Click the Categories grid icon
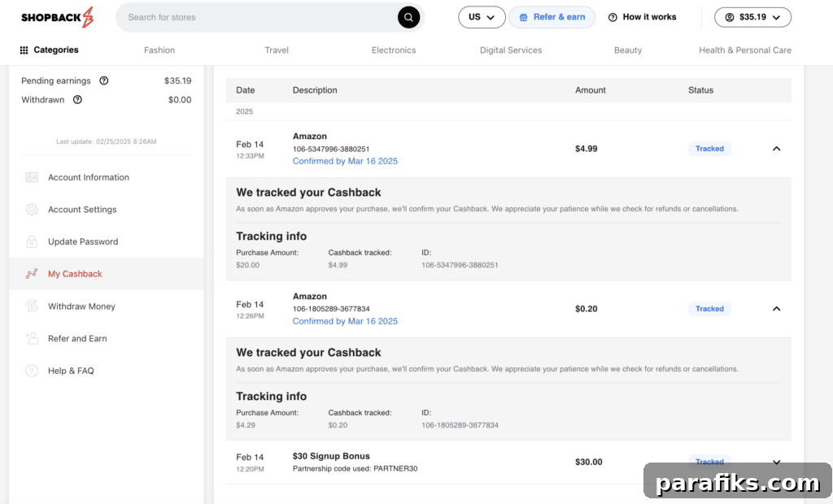Image resolution: width=833 pixels, height=504 pixels. (x=24, y=50)
